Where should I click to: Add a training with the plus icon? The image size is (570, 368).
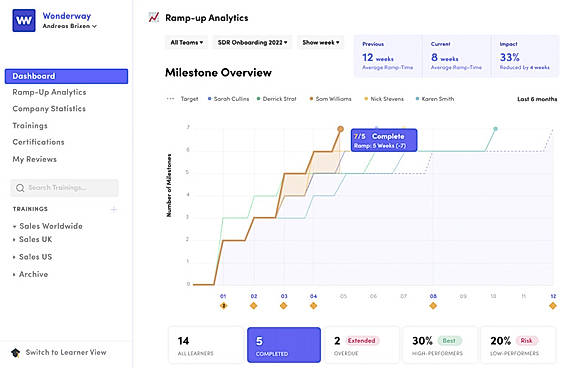114,209
